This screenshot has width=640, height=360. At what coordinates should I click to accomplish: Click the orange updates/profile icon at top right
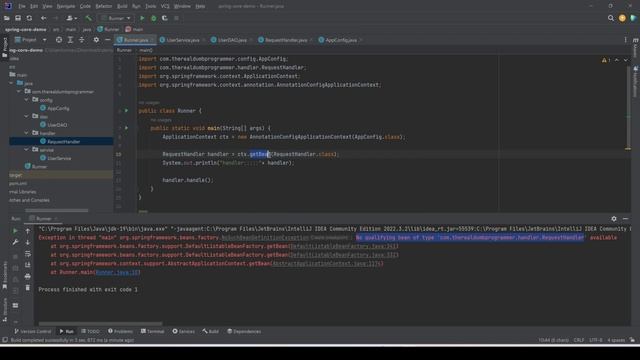point(622,18)
